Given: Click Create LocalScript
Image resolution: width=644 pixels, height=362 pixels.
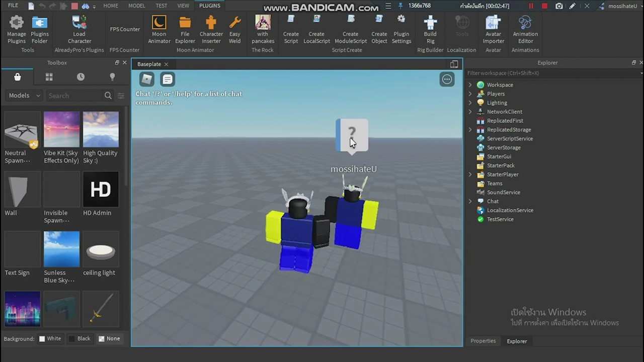Looking at the screenshot, I should click(316, 29).
